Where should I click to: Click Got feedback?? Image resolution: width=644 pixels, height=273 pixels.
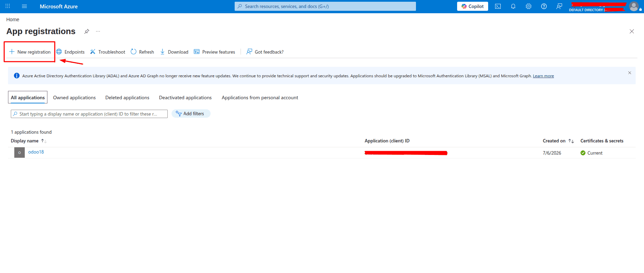tap(265, 52)
